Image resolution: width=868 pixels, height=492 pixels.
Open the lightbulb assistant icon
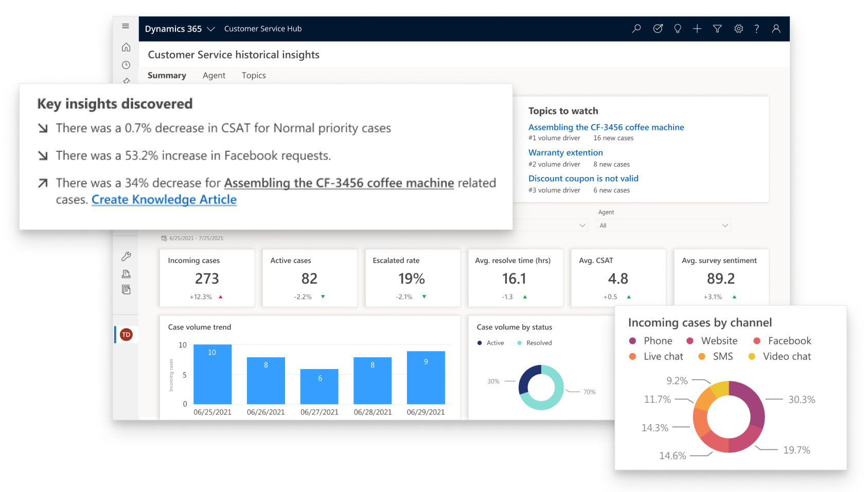(x=678, y=29)
